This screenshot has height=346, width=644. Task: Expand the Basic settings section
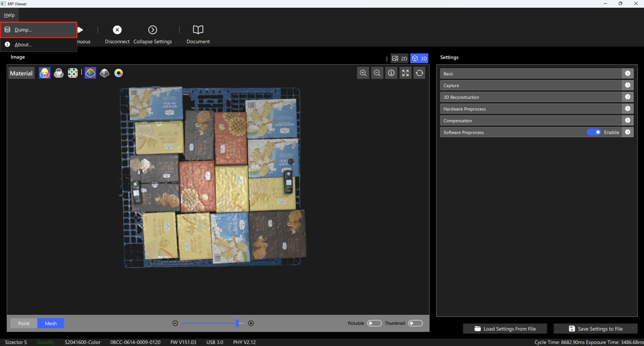536,73
